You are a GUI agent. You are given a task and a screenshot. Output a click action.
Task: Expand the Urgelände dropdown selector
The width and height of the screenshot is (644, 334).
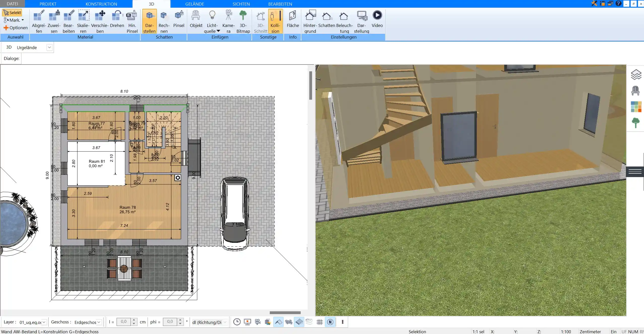tap(49, 47)
